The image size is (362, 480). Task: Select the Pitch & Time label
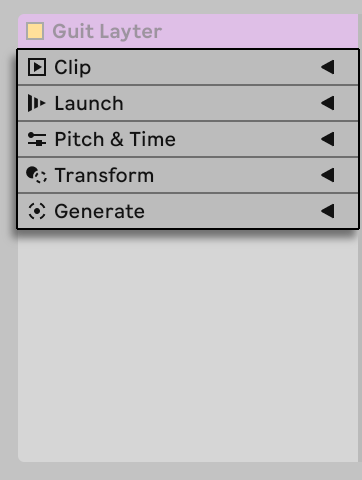point(115,139)
